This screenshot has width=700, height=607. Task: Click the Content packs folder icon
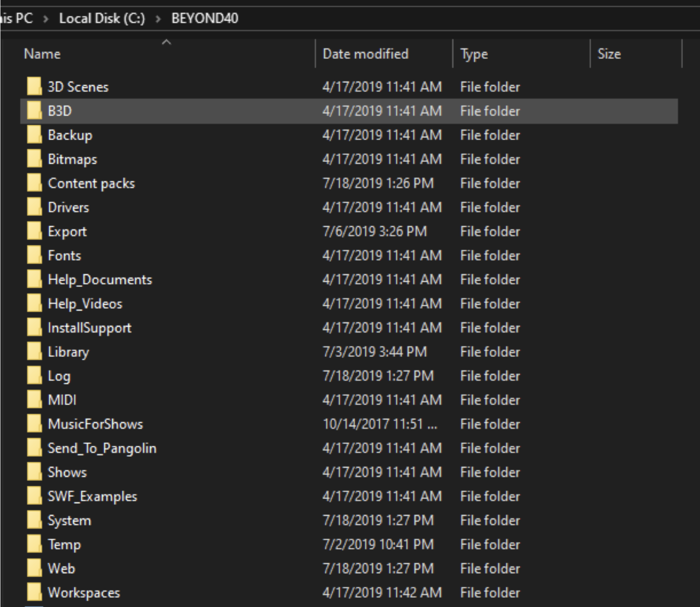click(x=34, y=183)
